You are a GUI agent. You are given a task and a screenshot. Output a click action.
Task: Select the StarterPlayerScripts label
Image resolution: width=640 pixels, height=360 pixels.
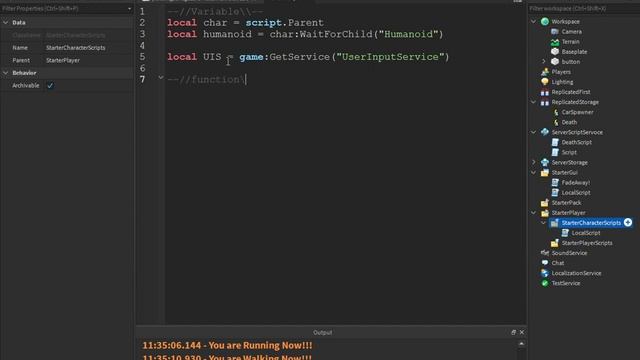pyautogui.click(x=587, y=243)
